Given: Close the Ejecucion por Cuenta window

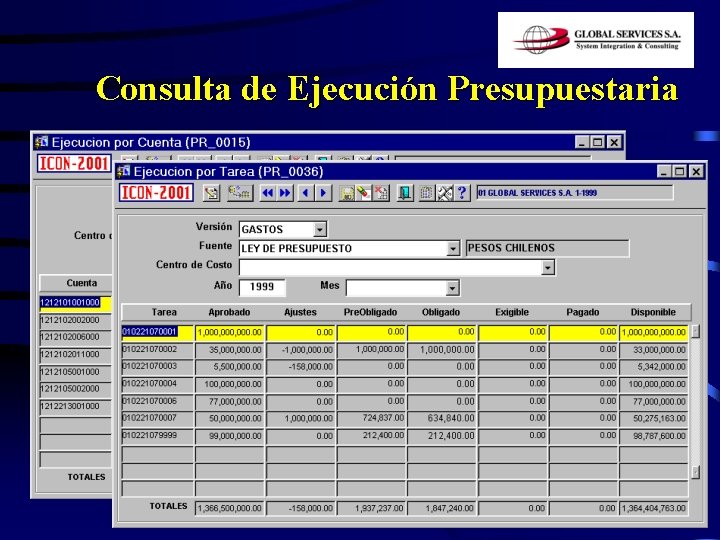Looking at the screenshot, I should (614, 142).
